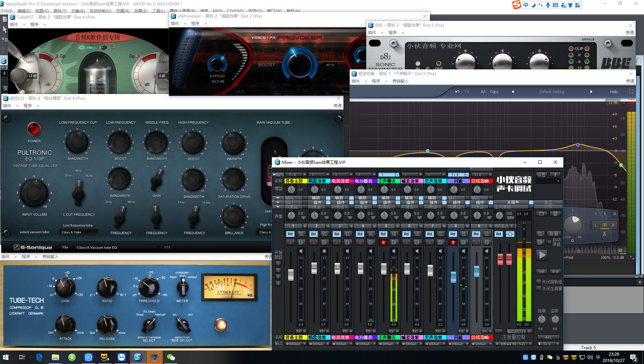Enable the 自动录音 checkbox
Viewport: 644px width, 364px height.
point(549,242)
